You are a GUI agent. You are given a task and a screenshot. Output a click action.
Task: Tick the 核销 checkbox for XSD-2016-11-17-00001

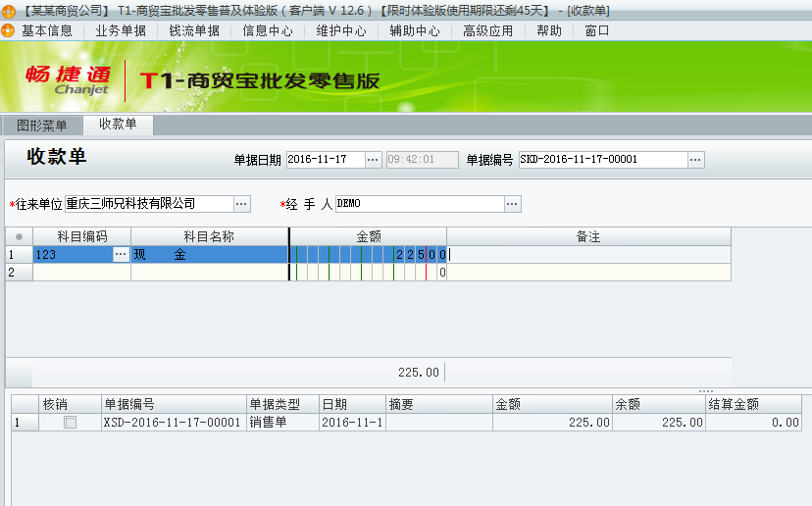point(70,423)
